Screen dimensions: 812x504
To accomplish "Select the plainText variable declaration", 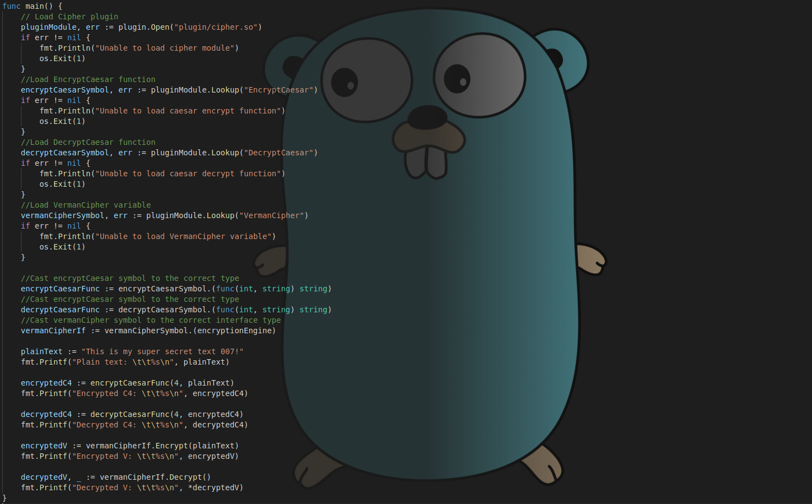I will click(x=132, y=351).
